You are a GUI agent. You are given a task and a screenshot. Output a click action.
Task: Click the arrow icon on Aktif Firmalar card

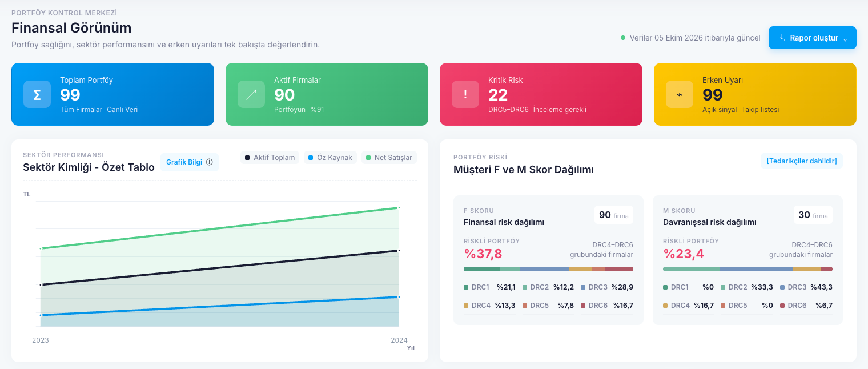pos(251,94)
